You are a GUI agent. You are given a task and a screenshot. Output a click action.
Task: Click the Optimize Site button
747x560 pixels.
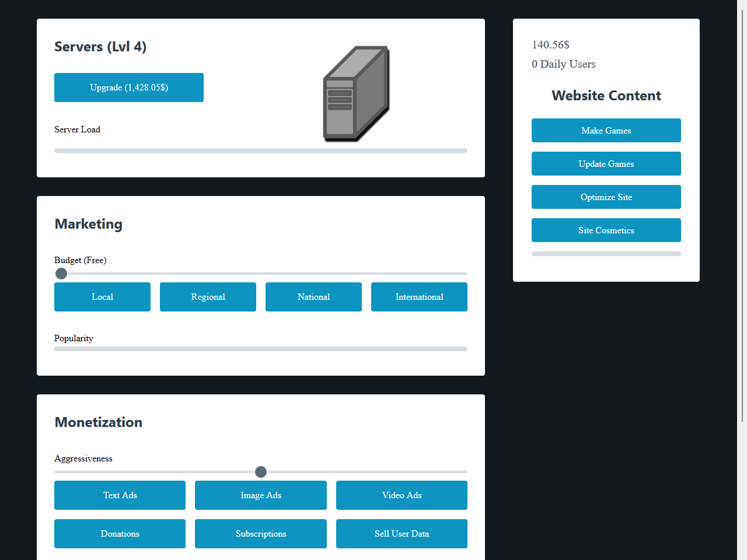tap(606, 197)
